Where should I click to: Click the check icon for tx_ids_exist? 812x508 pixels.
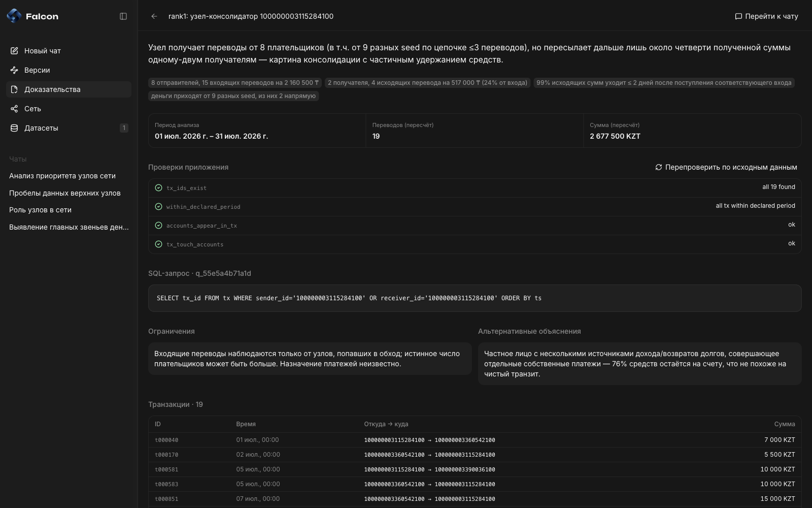[x=158, y=188]
